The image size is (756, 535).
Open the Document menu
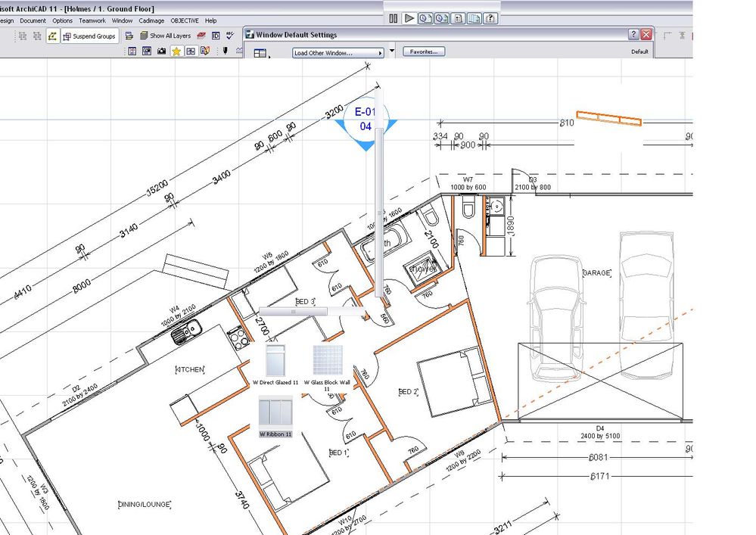point(33,20)
